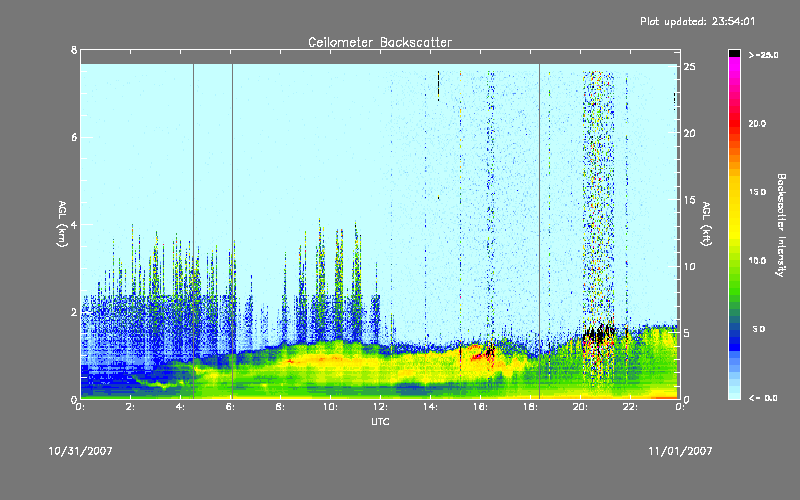
Task: Click the 20 kft tick on right axis
Action: click(x=689, y=133)
